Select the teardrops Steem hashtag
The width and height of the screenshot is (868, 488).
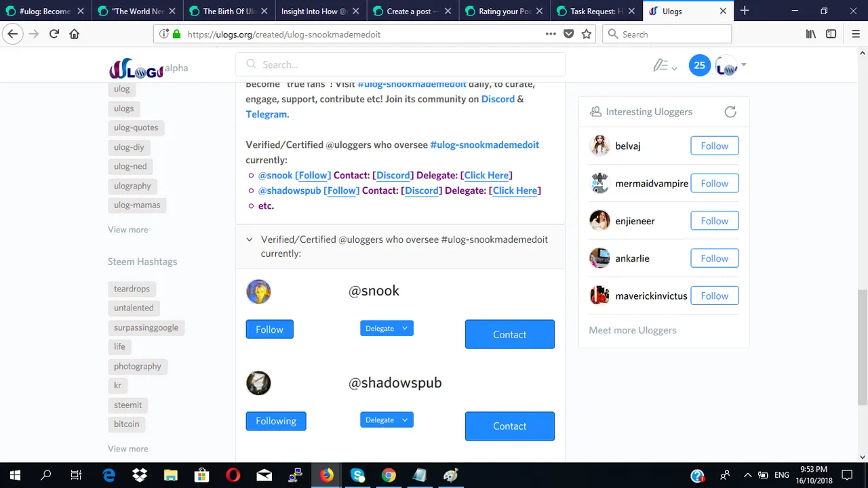pyautogui.click(x=132, y=289)
